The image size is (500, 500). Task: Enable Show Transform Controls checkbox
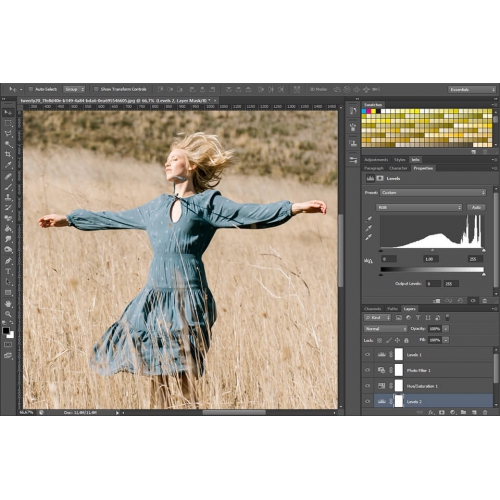tap(96, 89)
